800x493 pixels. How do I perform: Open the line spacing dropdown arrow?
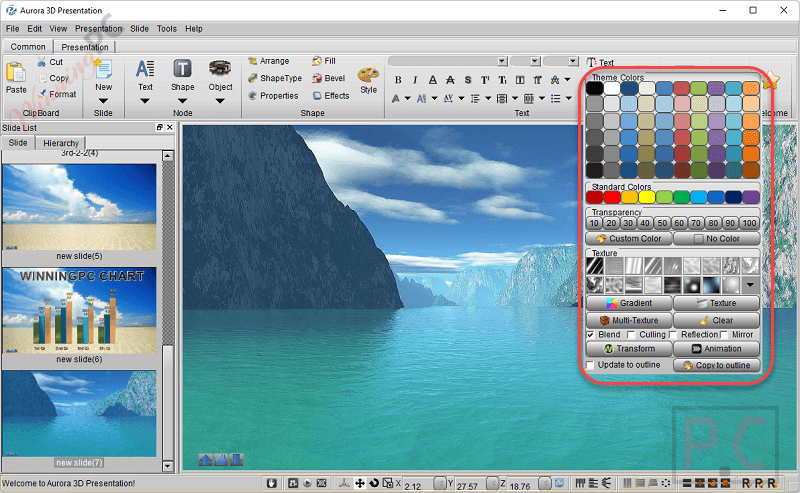[488, 98]
